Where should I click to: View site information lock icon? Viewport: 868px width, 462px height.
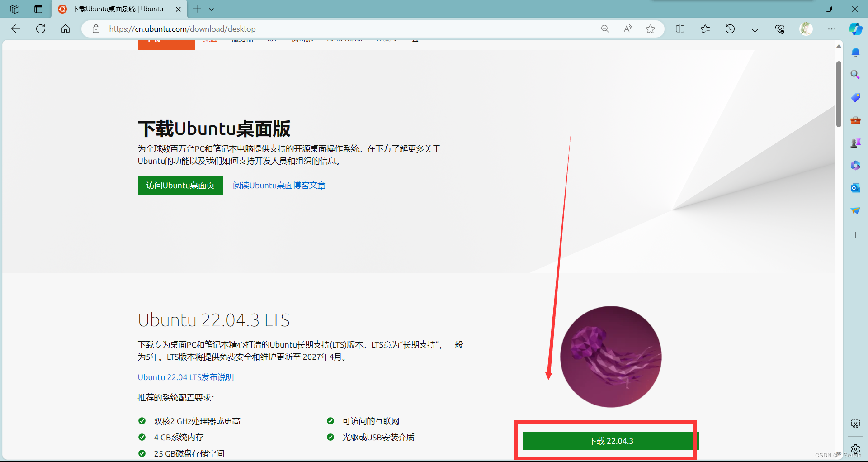click(96, 29)
